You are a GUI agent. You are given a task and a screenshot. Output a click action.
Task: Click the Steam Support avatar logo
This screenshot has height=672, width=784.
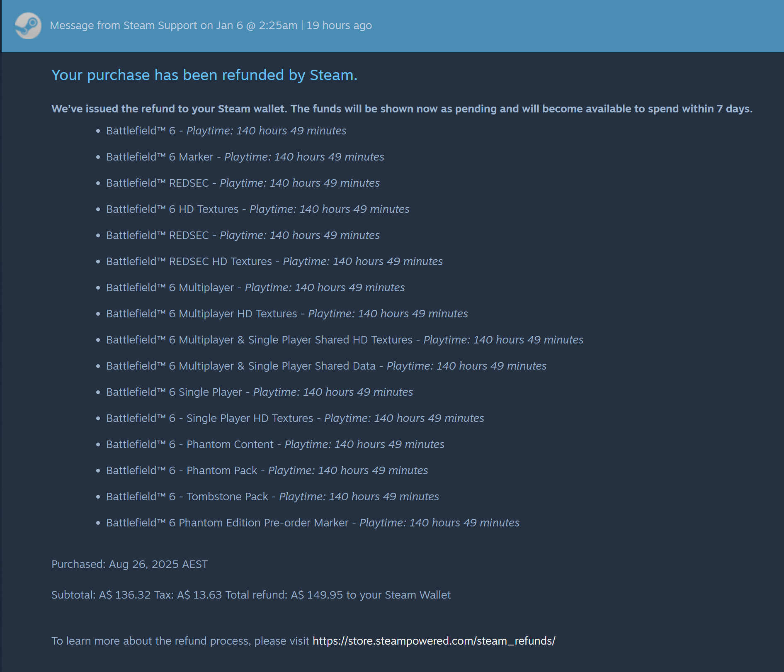[28, 26]
